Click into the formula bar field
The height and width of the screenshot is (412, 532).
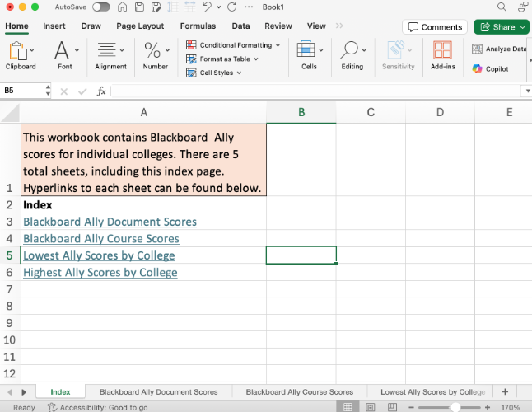coord(315,91)
